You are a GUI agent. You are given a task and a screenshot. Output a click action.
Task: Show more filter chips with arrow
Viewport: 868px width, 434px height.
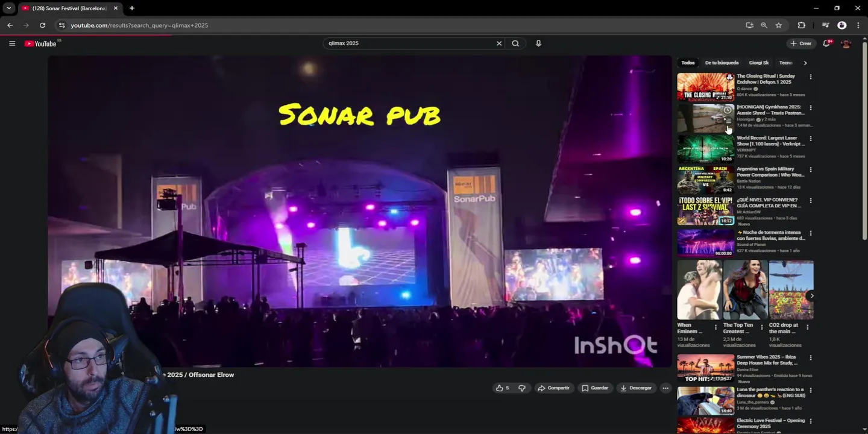[x=805, y=63]
